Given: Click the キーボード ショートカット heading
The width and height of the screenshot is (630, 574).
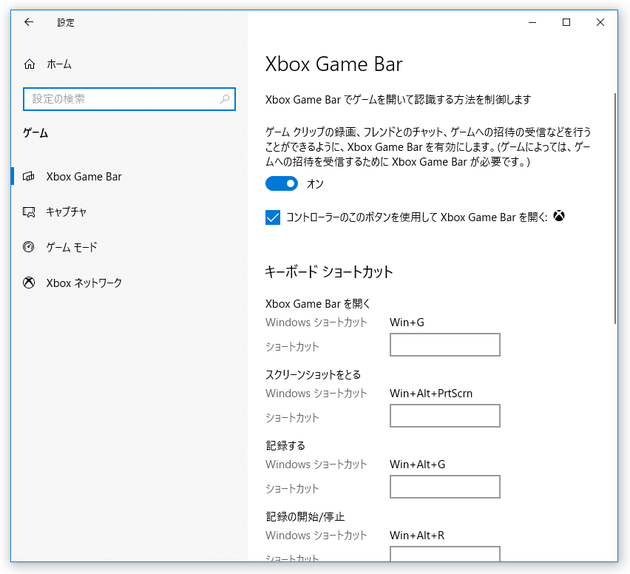Looking at the screenshot, I should [x=329, y=272].
